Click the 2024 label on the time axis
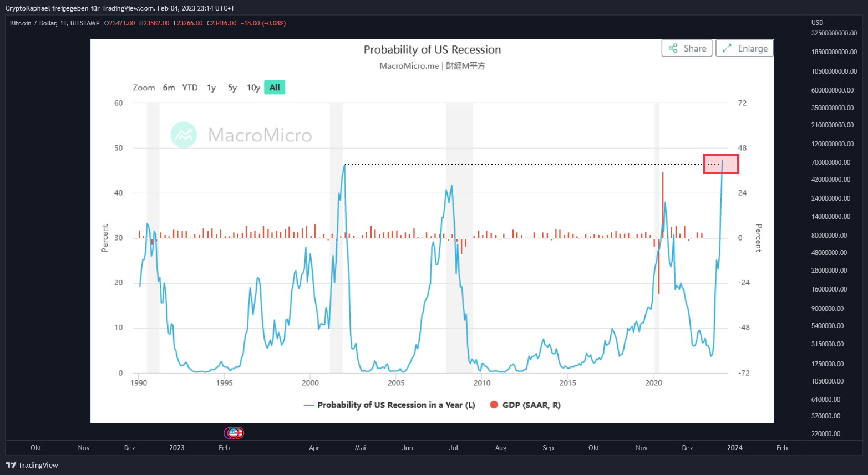The width and height of the screenshot is (868, 475). point(735,448)
